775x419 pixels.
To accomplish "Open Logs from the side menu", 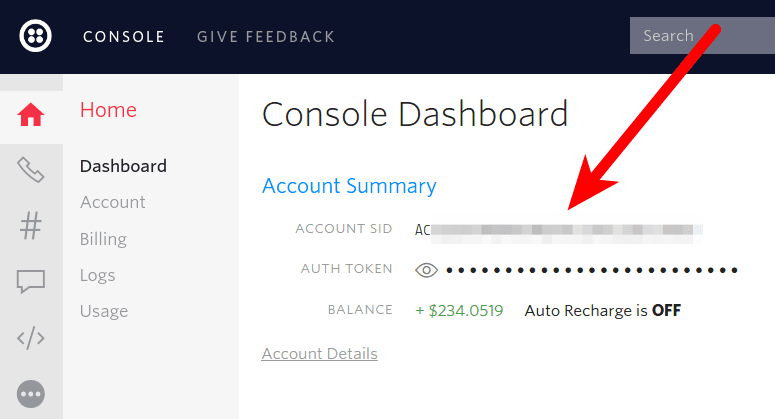I will point(98,275).
